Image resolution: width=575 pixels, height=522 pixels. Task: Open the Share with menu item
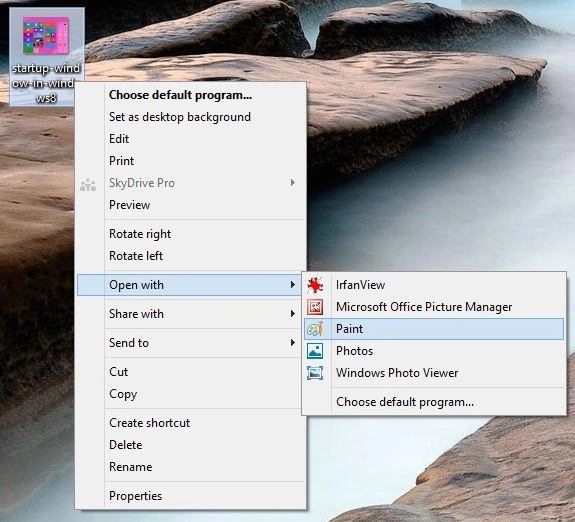[x=190, y=314]
